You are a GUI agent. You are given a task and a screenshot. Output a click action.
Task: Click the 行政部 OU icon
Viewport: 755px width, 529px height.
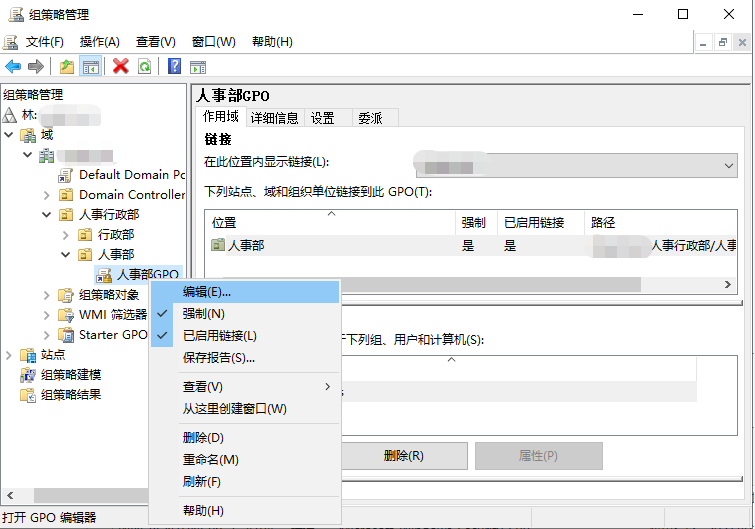85,234
